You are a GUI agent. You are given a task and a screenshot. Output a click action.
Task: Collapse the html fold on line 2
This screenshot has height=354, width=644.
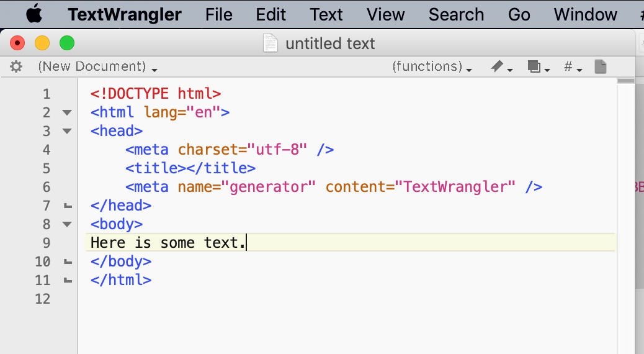click(67, 113)
